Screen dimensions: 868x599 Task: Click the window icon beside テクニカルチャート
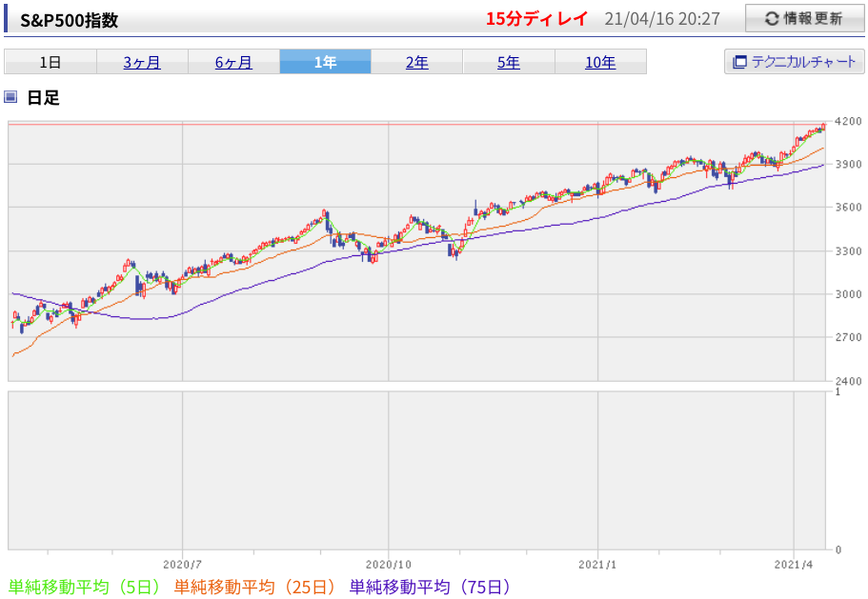[739, 62]
